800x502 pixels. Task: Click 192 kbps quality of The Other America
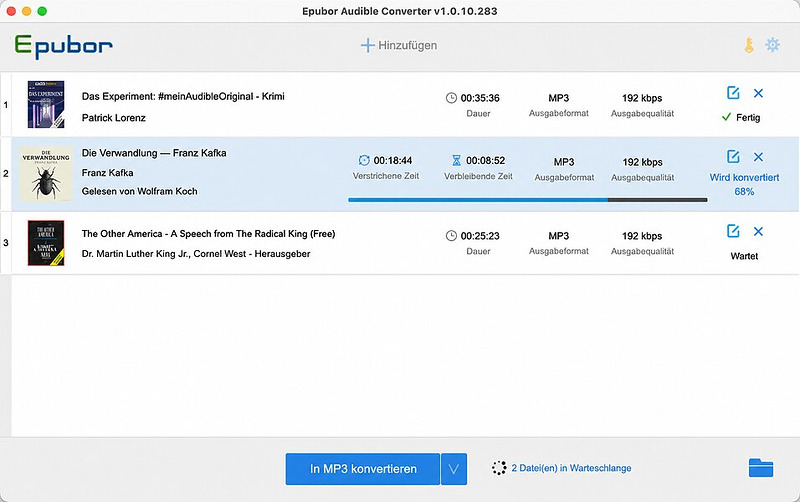click(642, 236)
